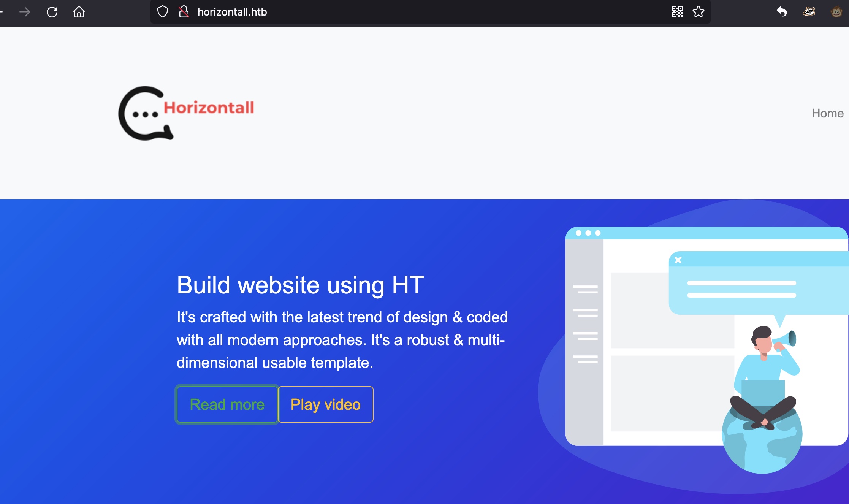This screenshot has height=504, width=849.
Task: Click the X on the illustration popup
Action: pyautogui.click(x=678, y=260)
